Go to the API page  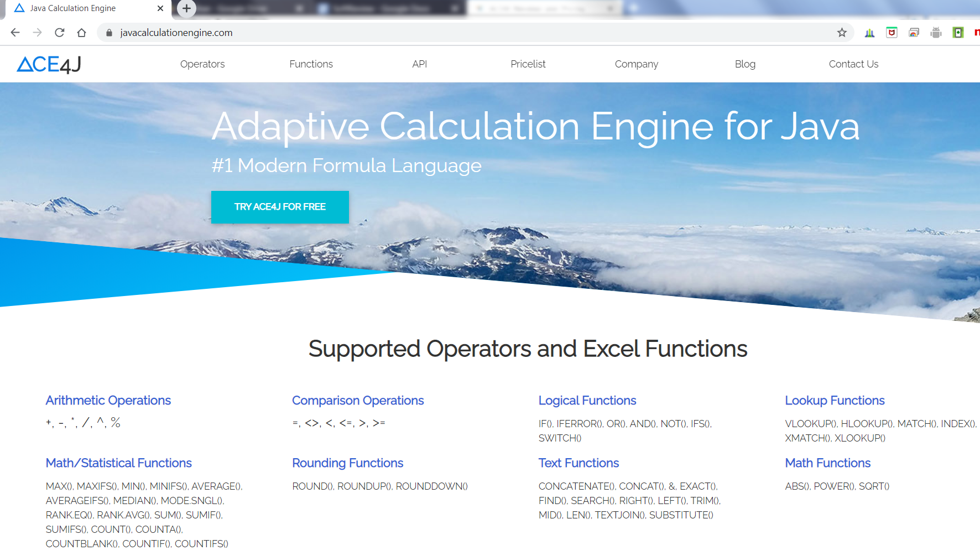[420, 64]
